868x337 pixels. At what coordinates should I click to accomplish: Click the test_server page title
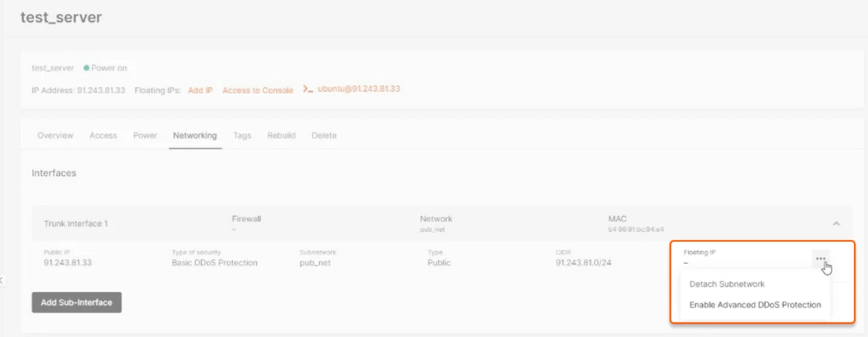tap(61, 18)
